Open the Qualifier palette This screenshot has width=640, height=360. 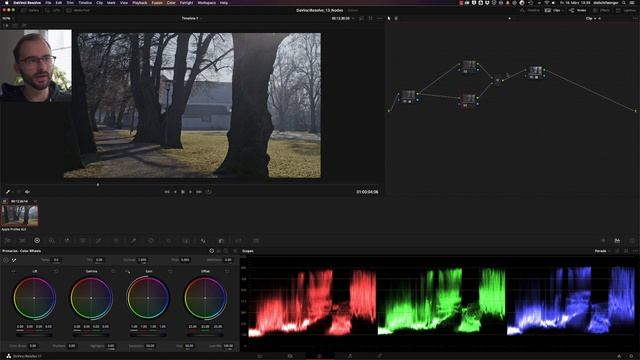tap(133, 241)
